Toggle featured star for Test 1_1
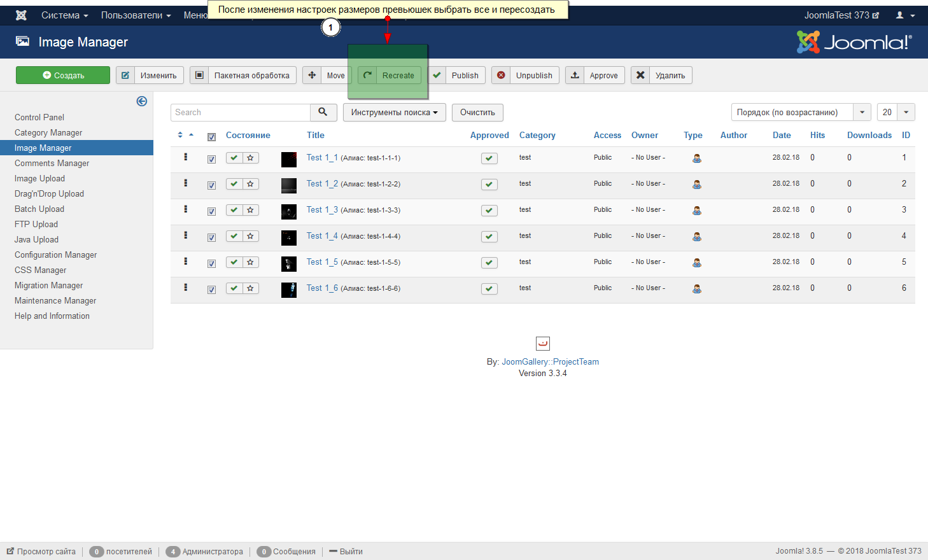The height and width of the screenshot is (560, 928). [251, 158]
